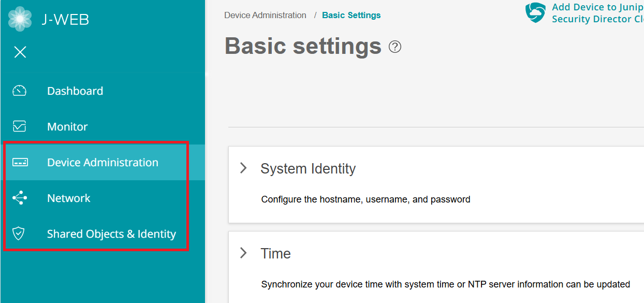644x303 pixels.
Task: Select Shared Objects & Identity menu entry
Action: click(111, 234)
